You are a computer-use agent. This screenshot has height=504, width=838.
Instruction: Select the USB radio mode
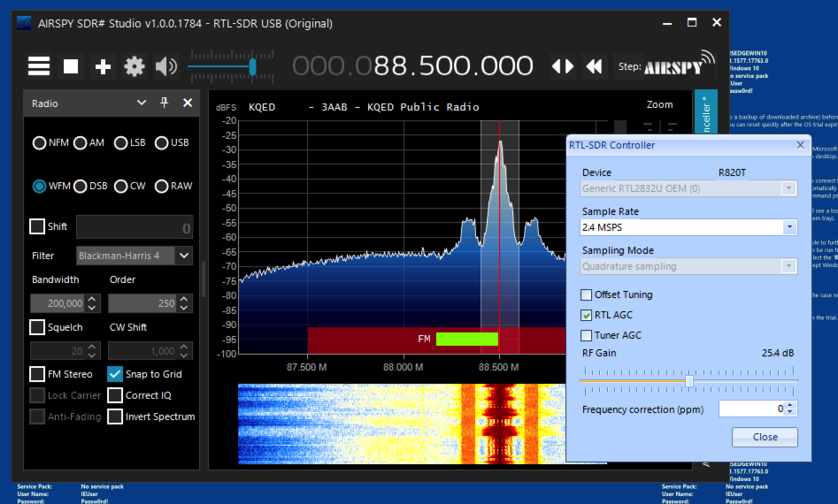162,142
